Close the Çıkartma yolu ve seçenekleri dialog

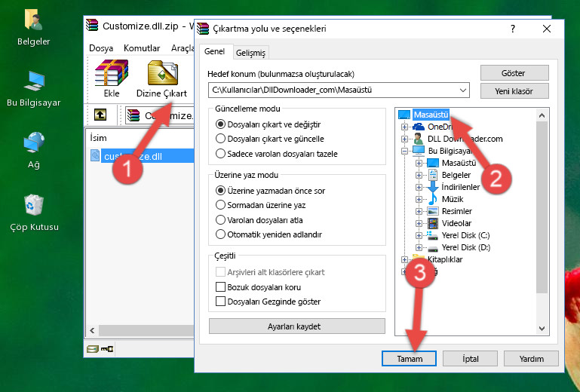tap(547, 29)
